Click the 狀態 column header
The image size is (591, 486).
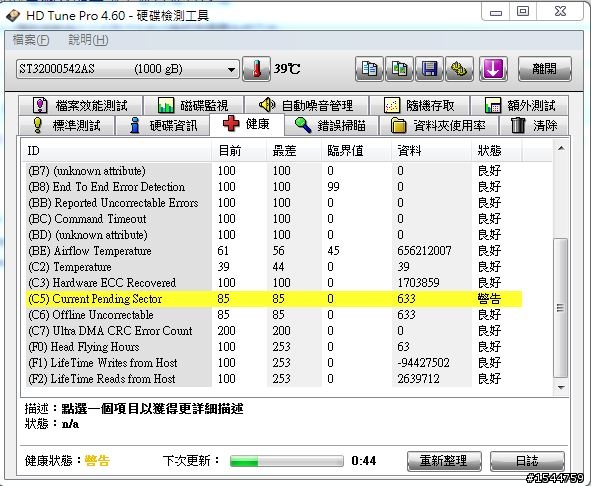pyautogui.click(x=497, y=150)
